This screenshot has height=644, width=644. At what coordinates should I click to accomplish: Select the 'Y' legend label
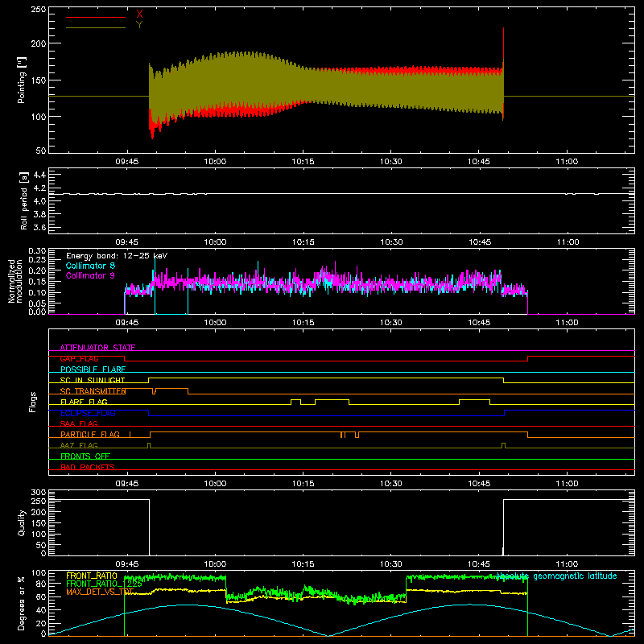pos(139,25)
